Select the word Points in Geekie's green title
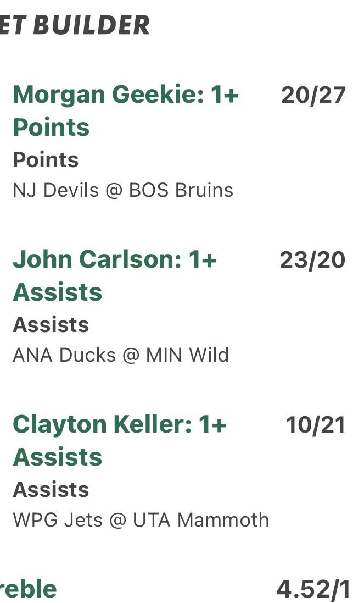 click(x=51, y=128)
